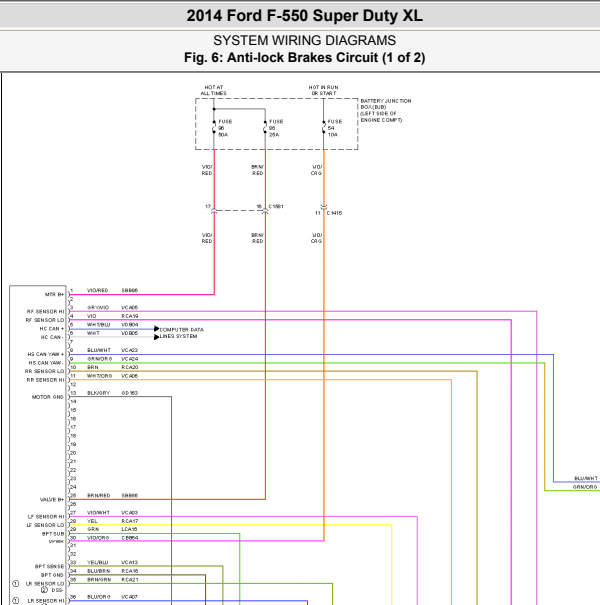Click the 'BLU/WHT' label at right edge
The width and height of the screenshot is (600, 605).
(586, 478)
